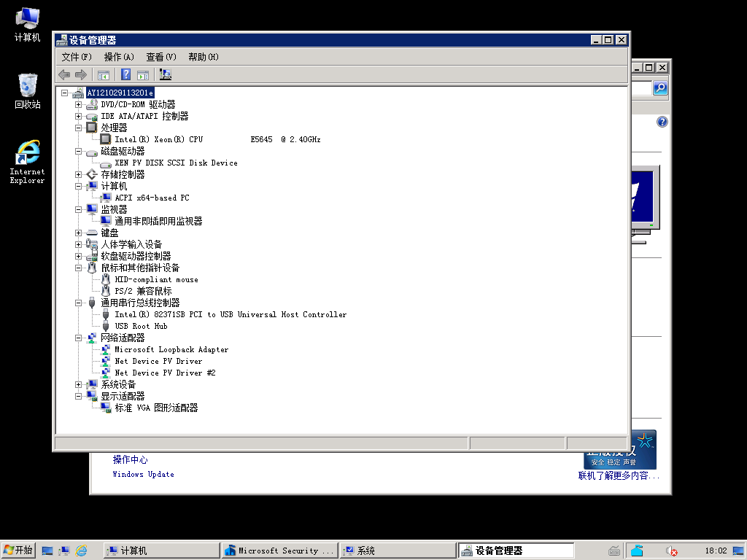Select Net Device PV Driver #2 entry

click(165, 373)
